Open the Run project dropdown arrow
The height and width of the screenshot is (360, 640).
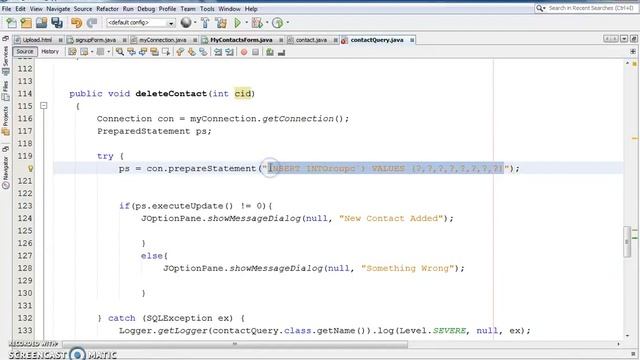tap(247, 23)
